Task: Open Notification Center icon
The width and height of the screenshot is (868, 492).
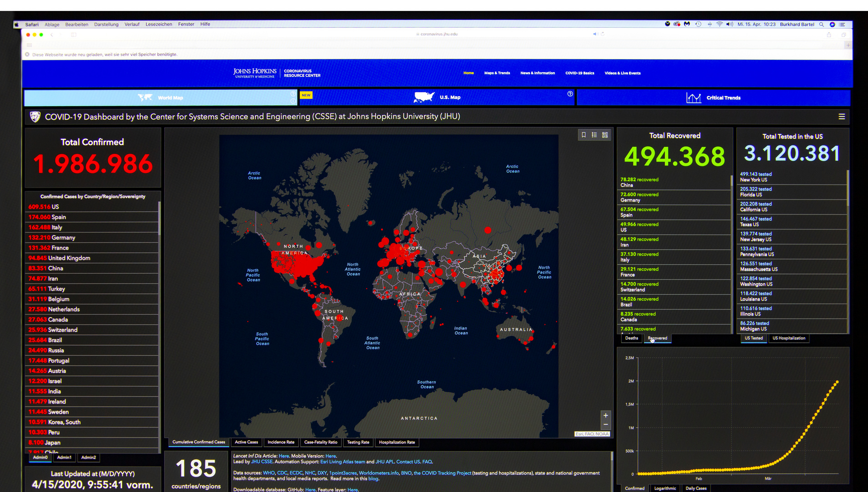Action: point(842,25)
